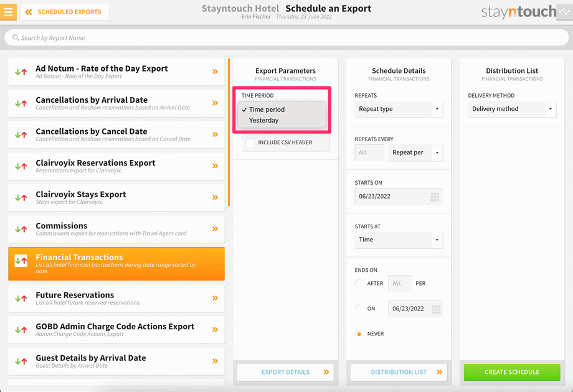Click the Export Details button
The image size is (573, 392).
pyautogui.click(x=285, y=372)
